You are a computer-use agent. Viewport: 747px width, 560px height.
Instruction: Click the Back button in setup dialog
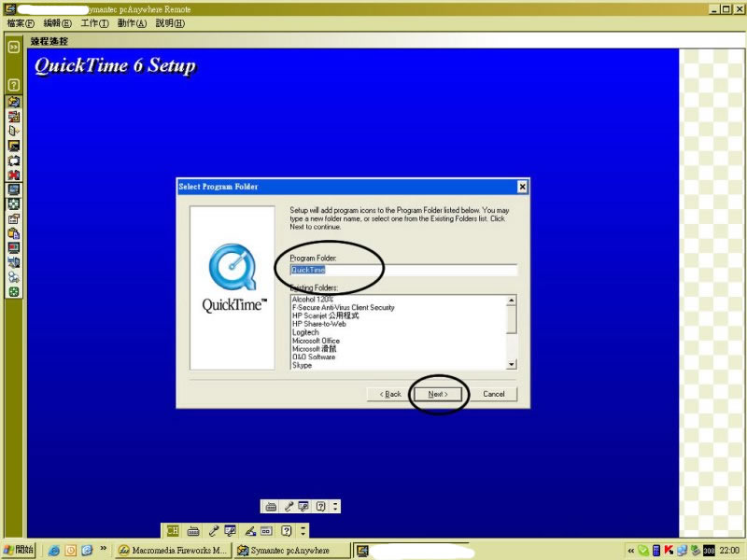[x=390, y=394]
